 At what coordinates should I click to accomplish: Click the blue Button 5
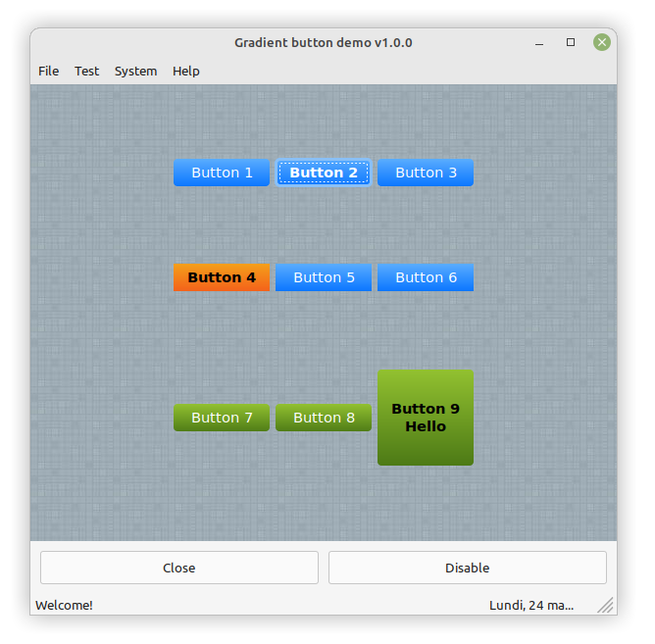pyautogui.click(x=324, y=277)
